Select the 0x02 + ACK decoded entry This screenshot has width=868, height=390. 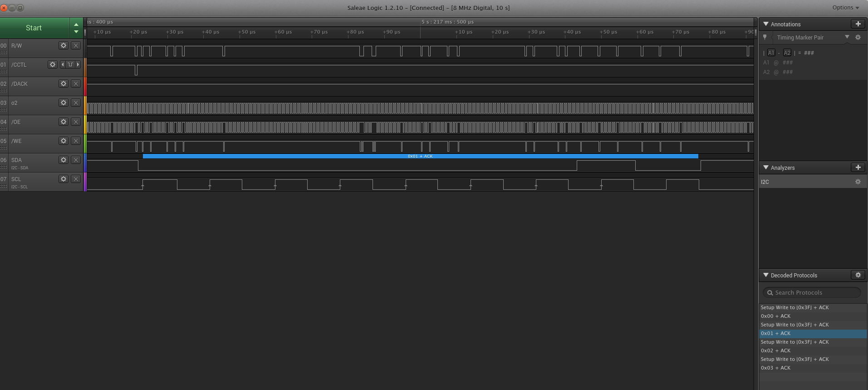coord(776,351)
